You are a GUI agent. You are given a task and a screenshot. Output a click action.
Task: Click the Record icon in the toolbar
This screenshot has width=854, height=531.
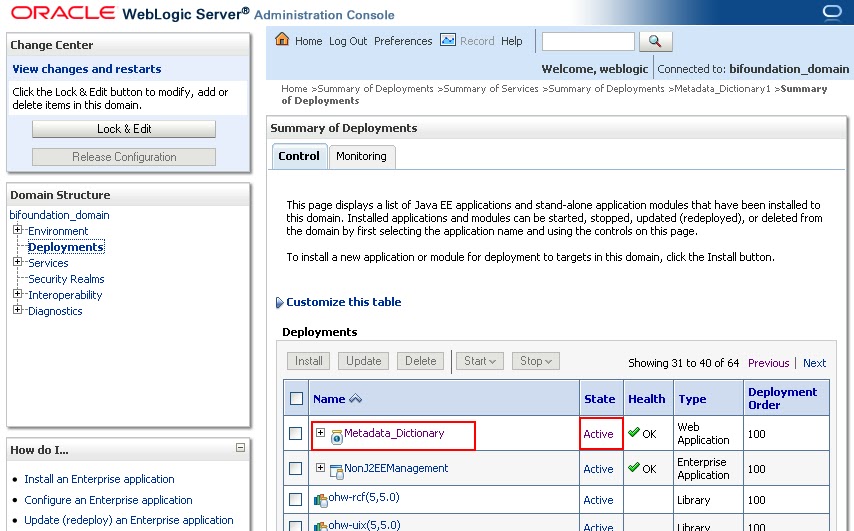(x=448, y=40)
